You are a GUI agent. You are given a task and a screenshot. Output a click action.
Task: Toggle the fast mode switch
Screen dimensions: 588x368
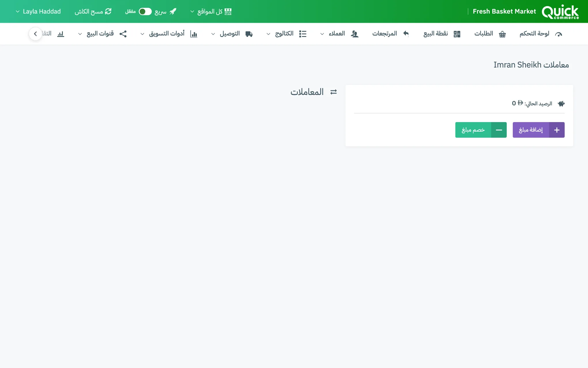pyautogui.click(x=145, y=12)
